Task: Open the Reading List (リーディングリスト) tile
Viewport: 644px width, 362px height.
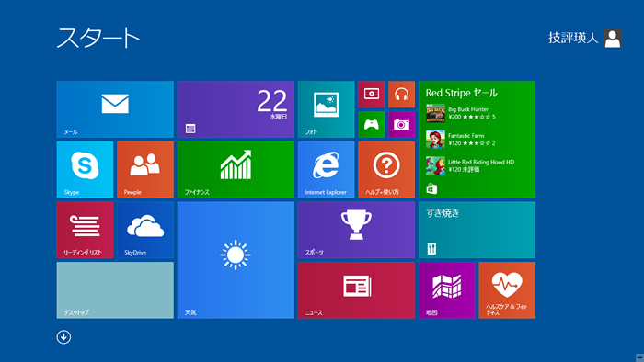Action: click(x=85, y=230)
